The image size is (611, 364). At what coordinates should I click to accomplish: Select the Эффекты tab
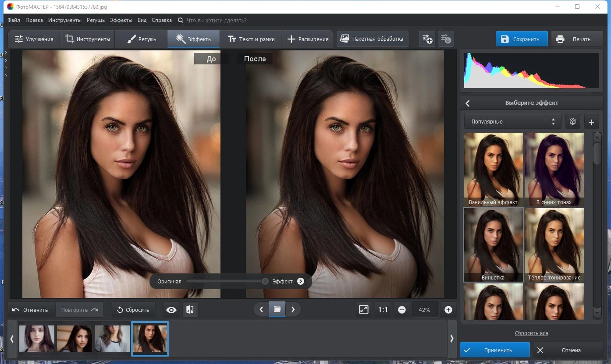click(193, 39)
